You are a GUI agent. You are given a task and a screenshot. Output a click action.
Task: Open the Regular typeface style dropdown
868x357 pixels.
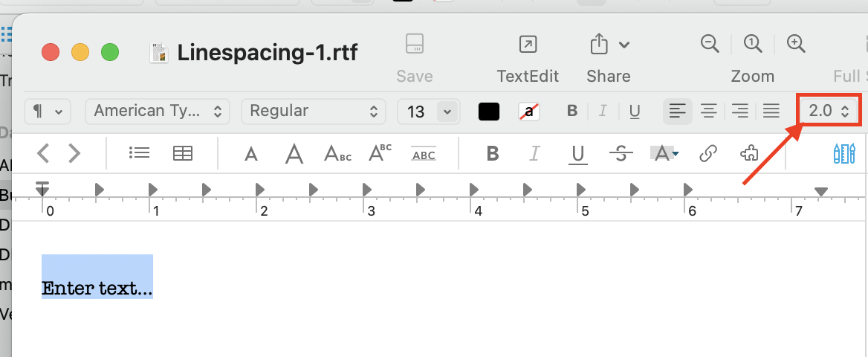click(313, 112)
